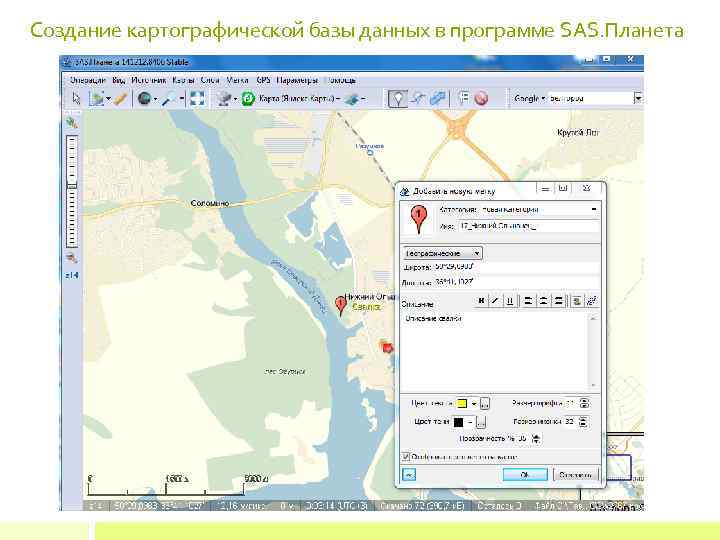
Task: Click the zoom-in icon above zoom slider
Action: 72,123
